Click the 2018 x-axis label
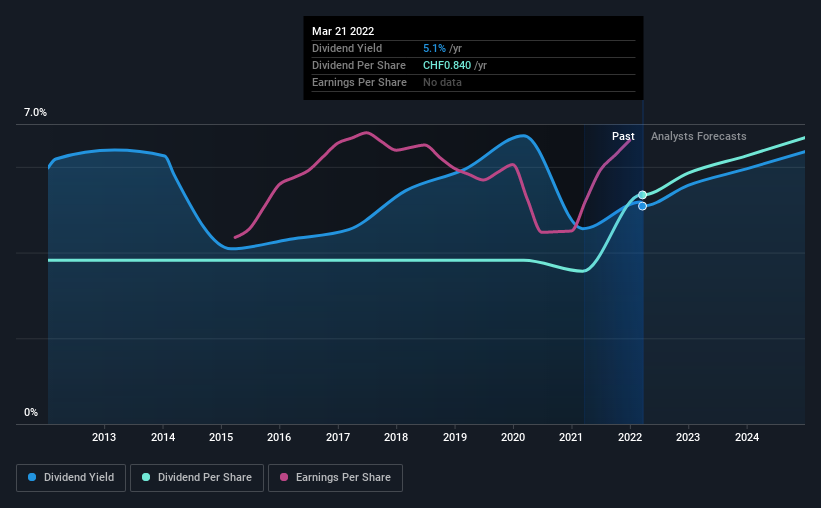The image size is (821, 508). (396, 437)
